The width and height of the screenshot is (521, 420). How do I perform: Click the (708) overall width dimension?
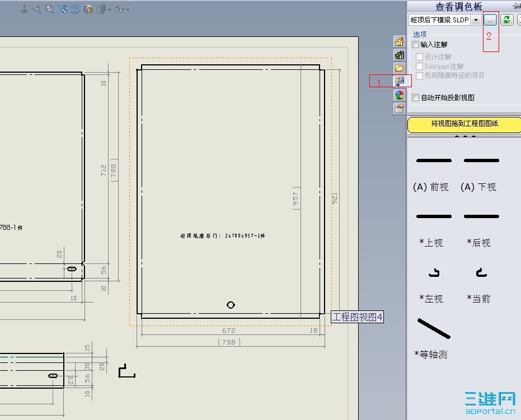pos(229,342)
